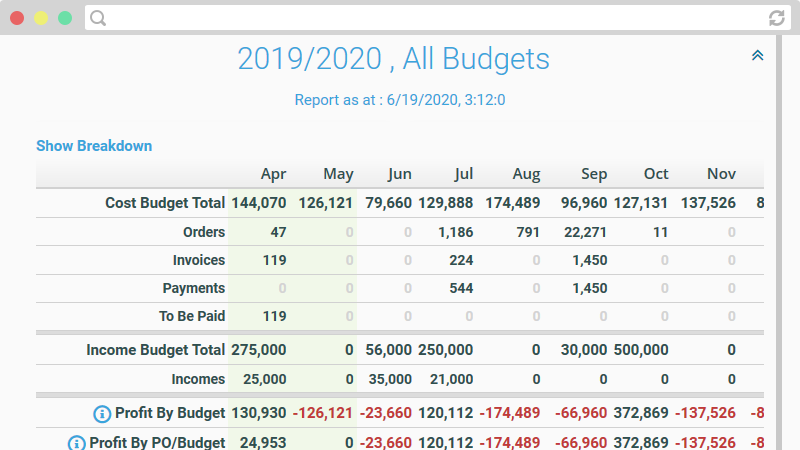Click Incomes value 35,000 for Jun
Viewport: 800px width, 450px height.
tap(390, 379)
